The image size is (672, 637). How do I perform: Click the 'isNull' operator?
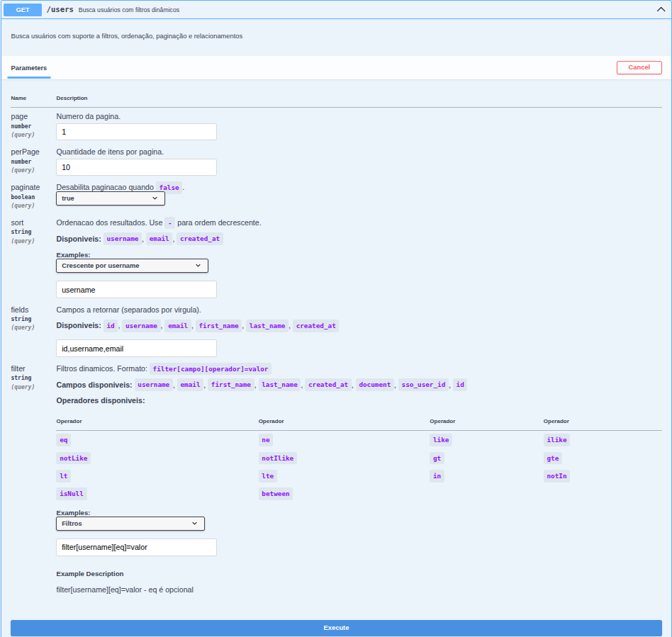tap(72, 494)
